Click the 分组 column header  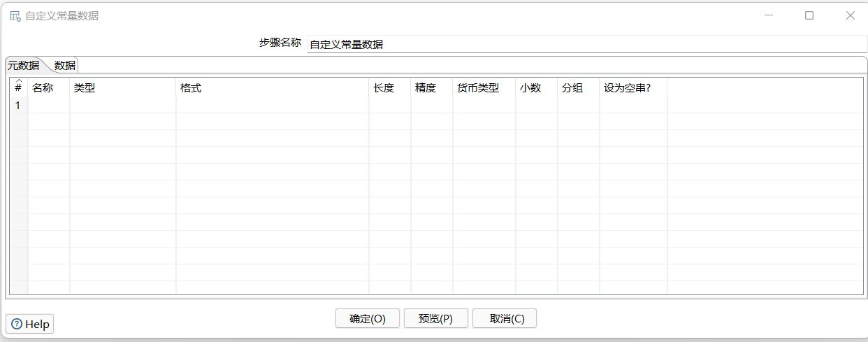pos(579,88)
